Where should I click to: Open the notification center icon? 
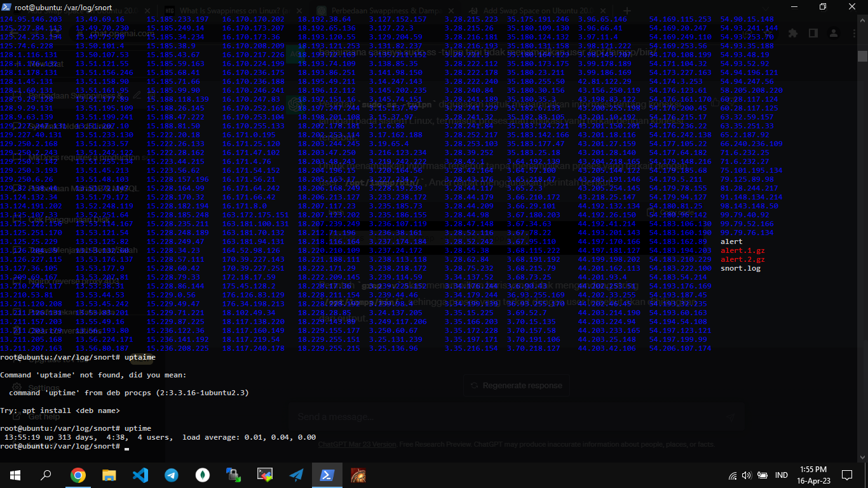pos(846,475)
